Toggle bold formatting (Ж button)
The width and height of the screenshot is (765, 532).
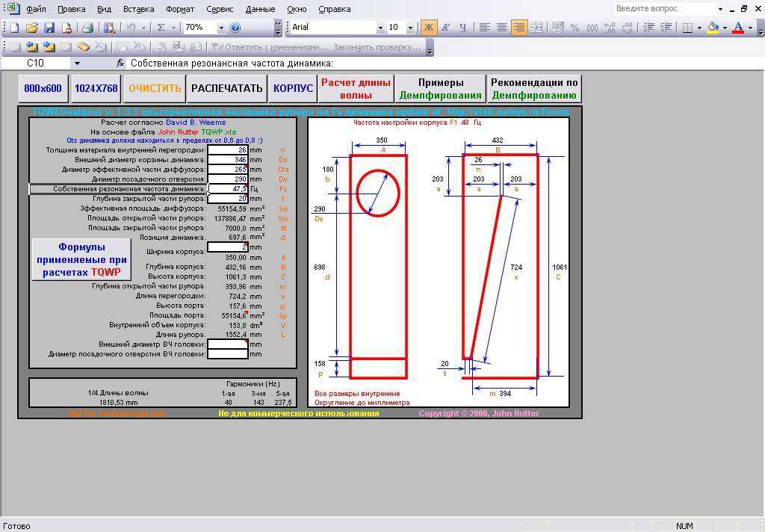(x=428, y=28)
